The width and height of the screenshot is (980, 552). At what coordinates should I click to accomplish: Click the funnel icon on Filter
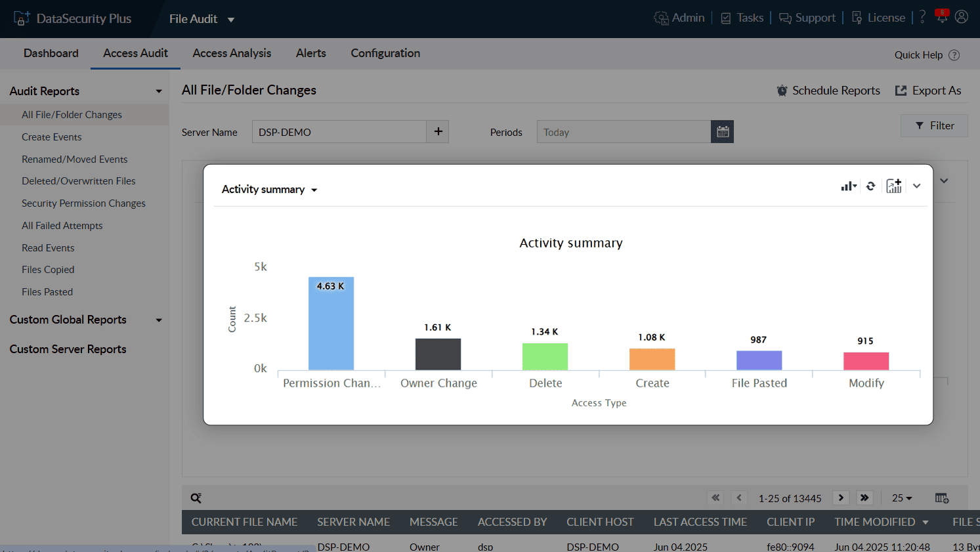click(x=920, y=125)
